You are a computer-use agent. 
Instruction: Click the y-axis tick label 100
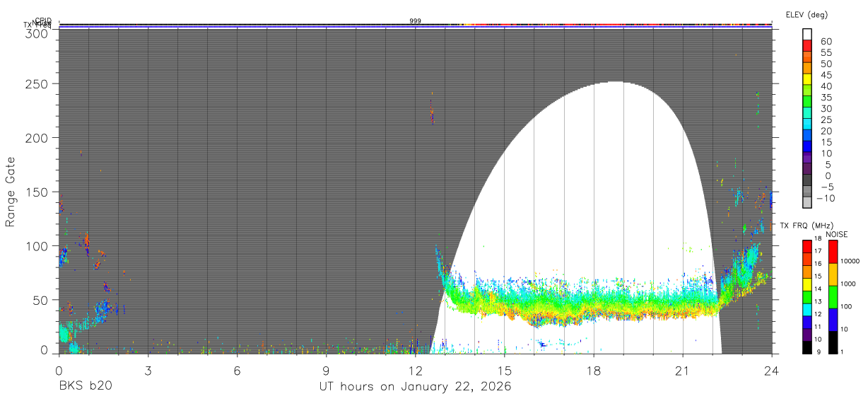point(36,245)
